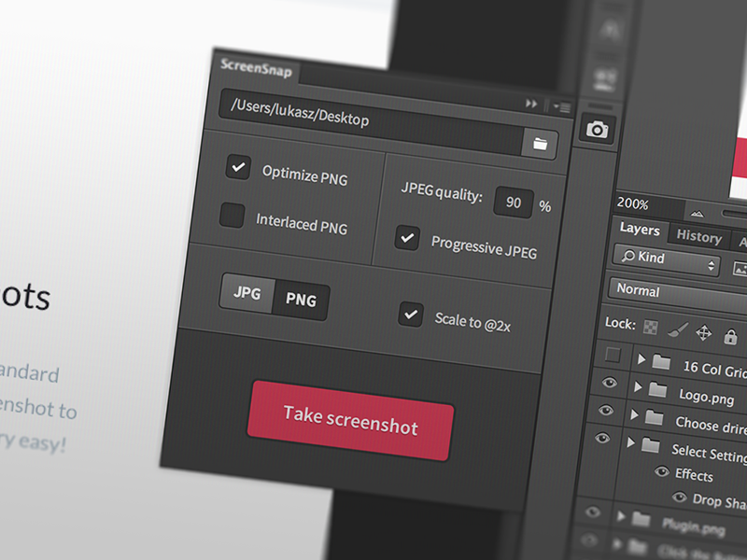The image size is (747, 560).
Task: Click the JPEG quality 90 field
Action: (x=514, y=202)
